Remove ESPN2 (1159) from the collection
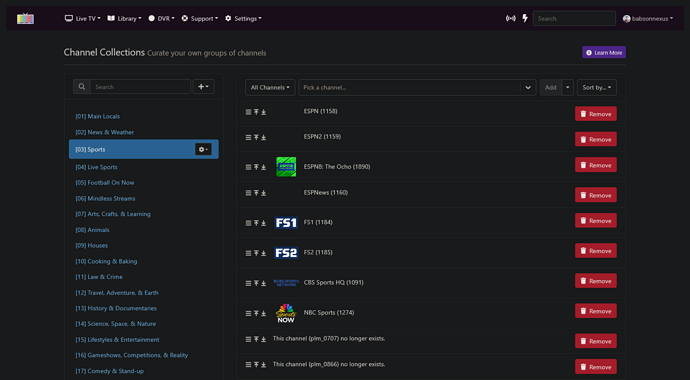 (596, 139)
